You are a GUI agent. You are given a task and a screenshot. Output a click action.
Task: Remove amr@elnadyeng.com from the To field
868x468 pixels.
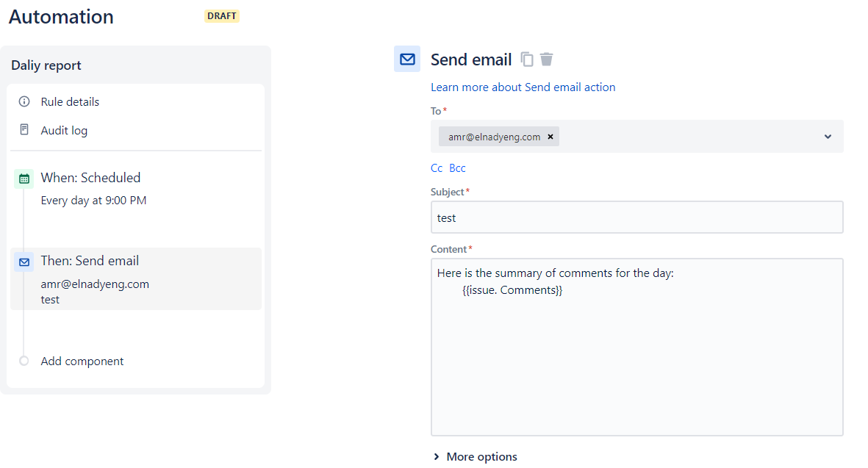click(550, 136)
